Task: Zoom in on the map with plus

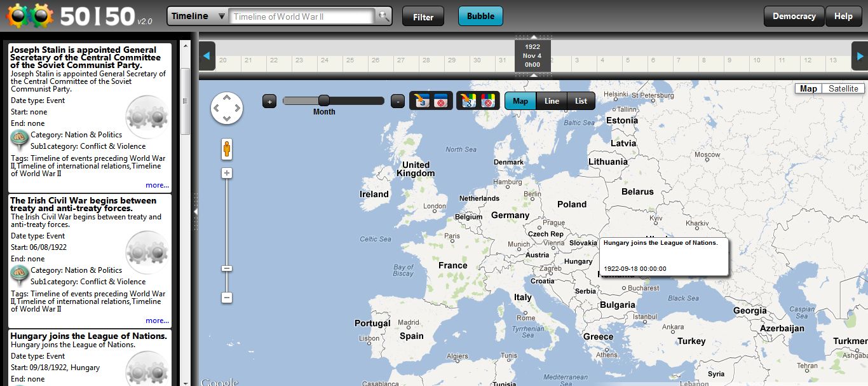Action: (227, 173)
